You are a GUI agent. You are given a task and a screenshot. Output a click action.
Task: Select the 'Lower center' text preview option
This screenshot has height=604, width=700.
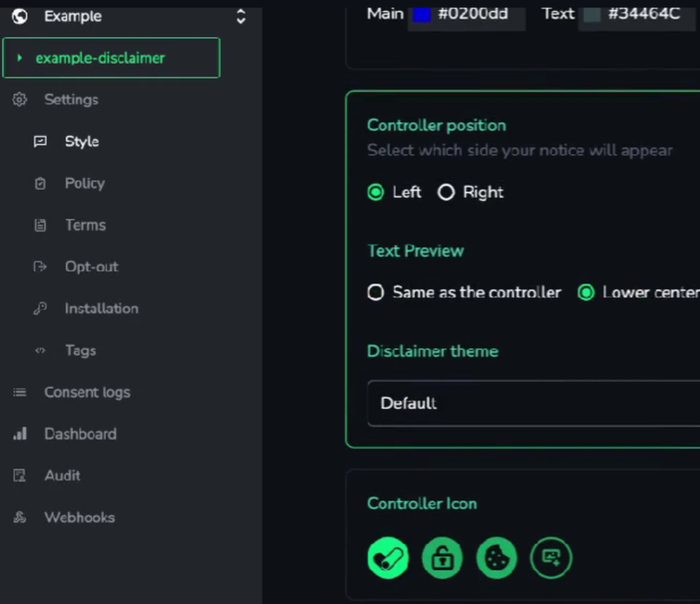[586, 293]
